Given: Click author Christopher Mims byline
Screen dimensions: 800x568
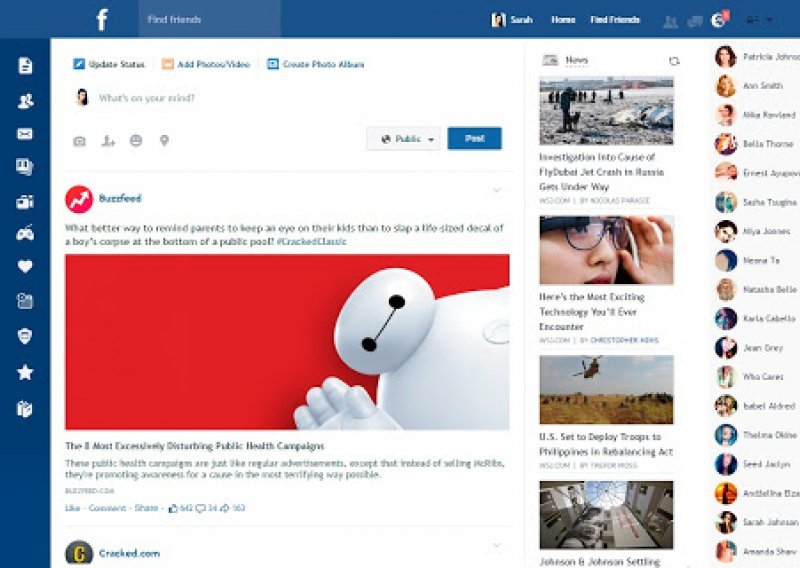Looking at the screenshot, I should [x=624, y=340].
